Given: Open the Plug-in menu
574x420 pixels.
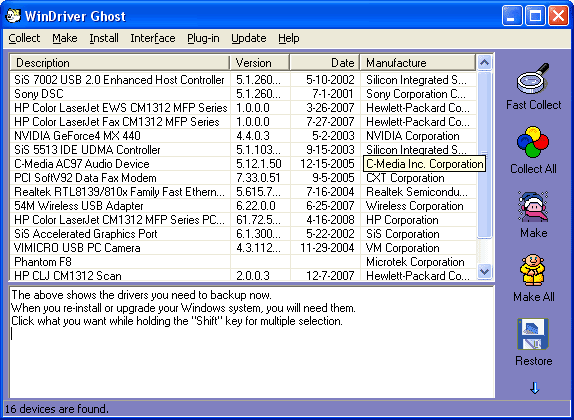Looking at the screenshot, I should tap(203, 38).
